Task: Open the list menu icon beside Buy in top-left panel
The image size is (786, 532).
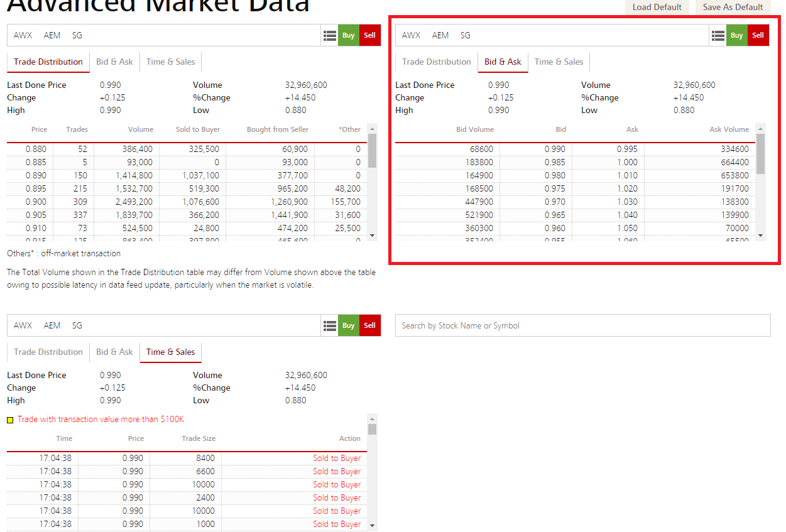Action: 330,35
